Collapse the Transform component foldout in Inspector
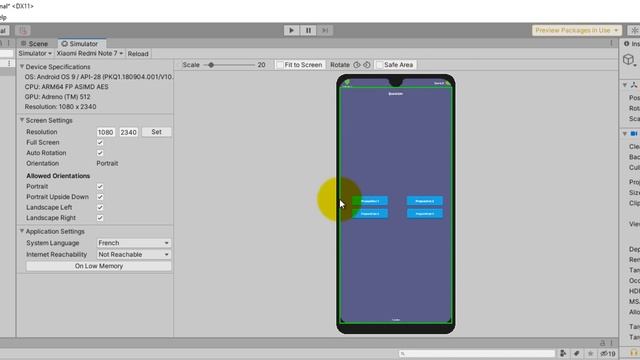 pyautogui.click(x=625, y=85)
